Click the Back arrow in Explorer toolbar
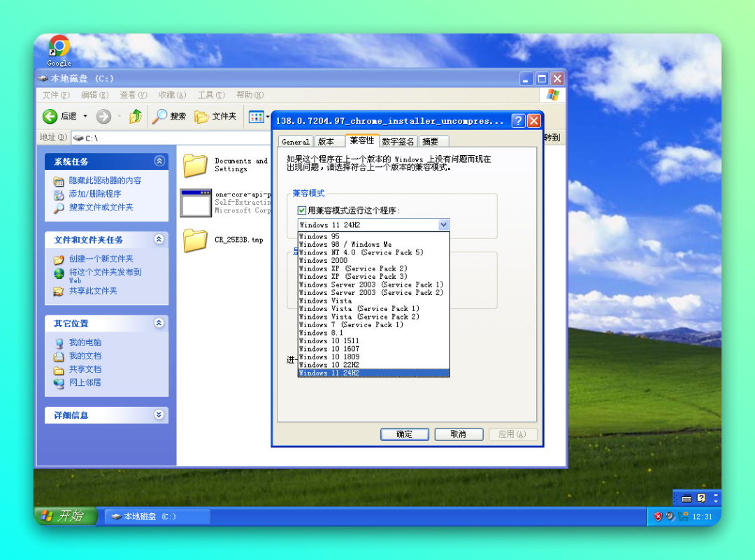This screenshot has width=755, height=560. pos(50,116)
